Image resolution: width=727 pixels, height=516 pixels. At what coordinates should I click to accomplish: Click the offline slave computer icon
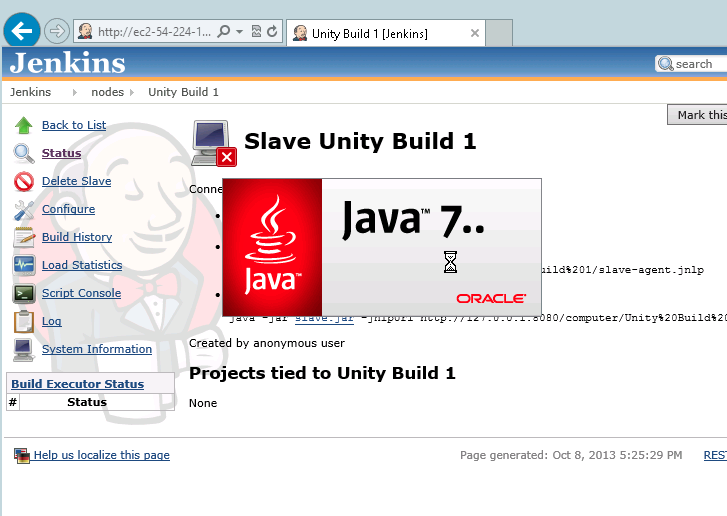pos(214,143)
